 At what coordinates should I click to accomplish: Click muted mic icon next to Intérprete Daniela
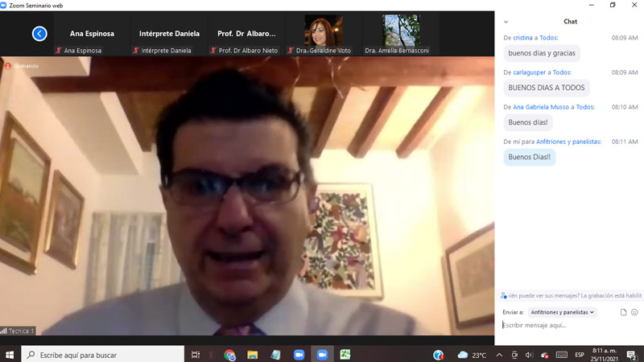coord(136,51)
